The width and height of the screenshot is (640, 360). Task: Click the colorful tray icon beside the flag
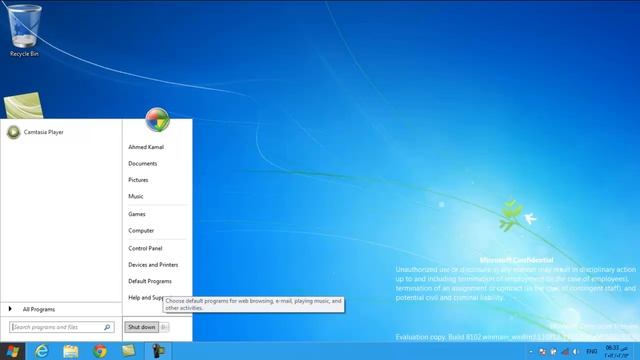click(542, 351)
